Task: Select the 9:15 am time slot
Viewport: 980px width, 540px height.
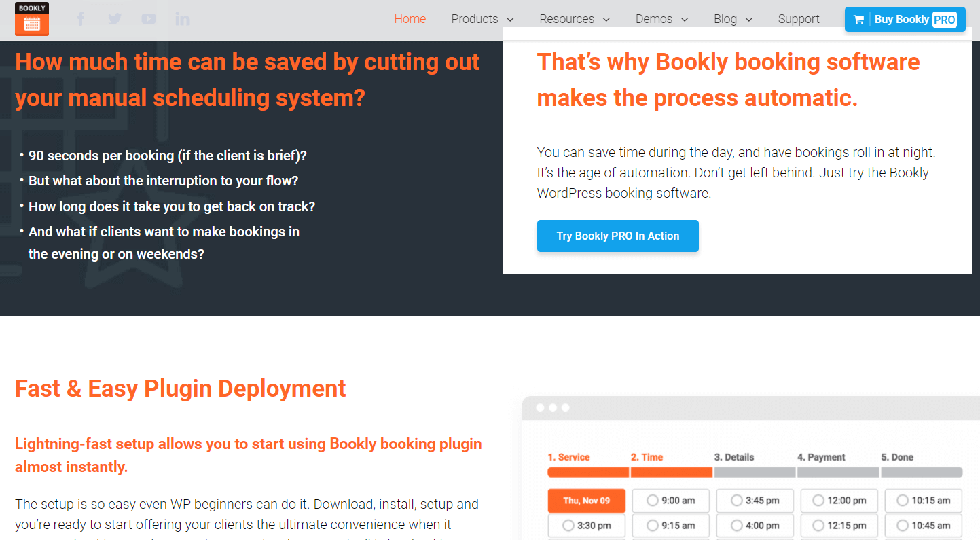Action: [670, 526]
